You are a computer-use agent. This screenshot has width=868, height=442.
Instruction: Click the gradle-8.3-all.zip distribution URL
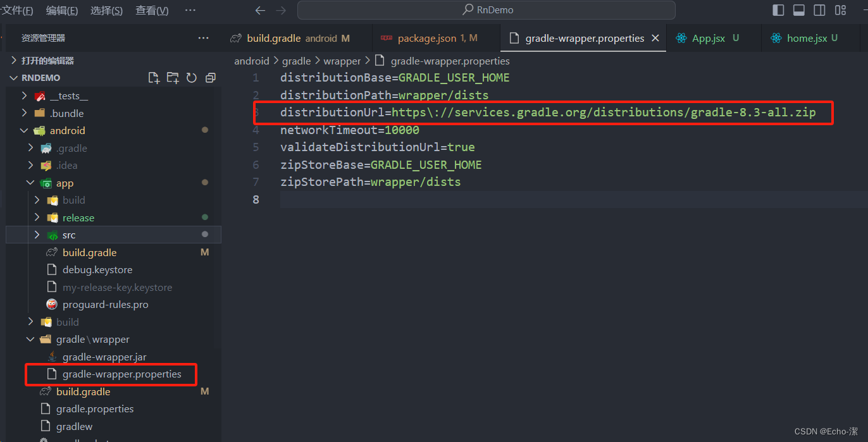pyautogui.click(x=604, y=113)
